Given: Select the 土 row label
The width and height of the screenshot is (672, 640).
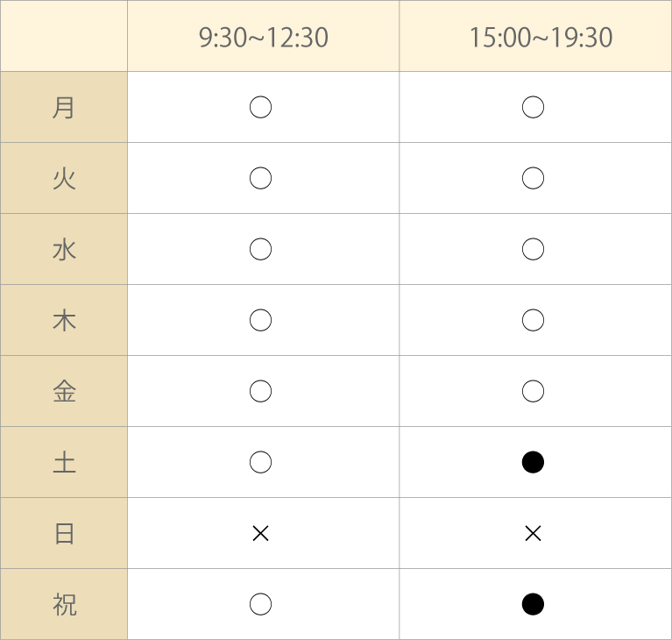Looking at the screenshot, I should pyautogui.click(x=64, y=462).
